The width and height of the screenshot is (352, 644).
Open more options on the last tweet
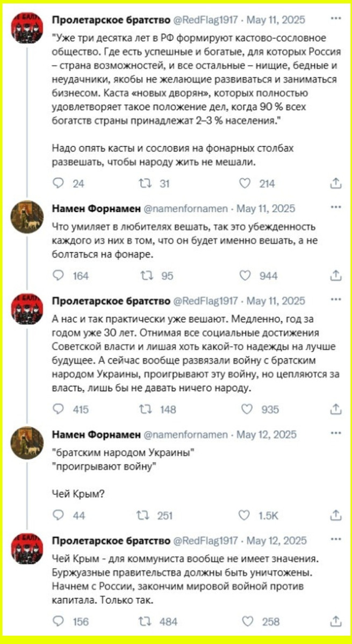click(x=336, y=539)
